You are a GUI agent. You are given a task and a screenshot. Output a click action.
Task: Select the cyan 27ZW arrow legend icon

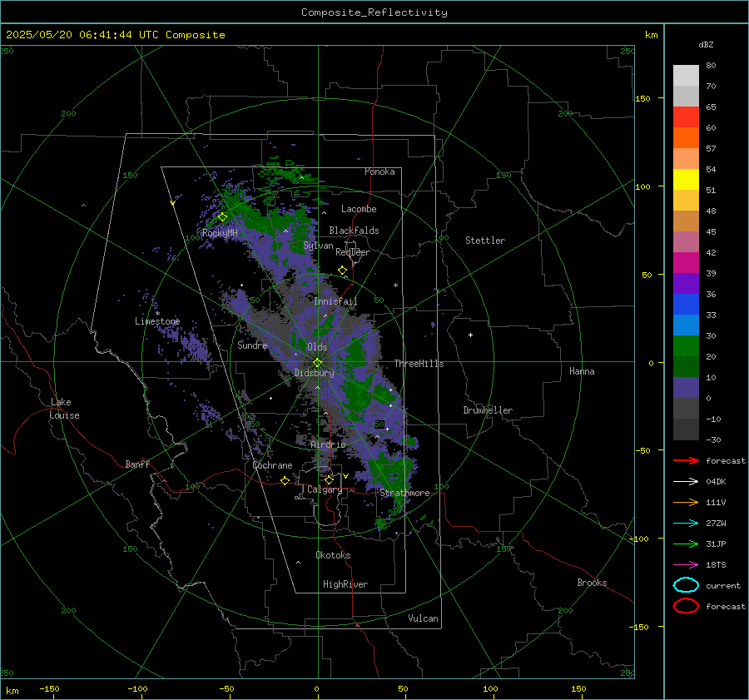[x=686, y=524]
